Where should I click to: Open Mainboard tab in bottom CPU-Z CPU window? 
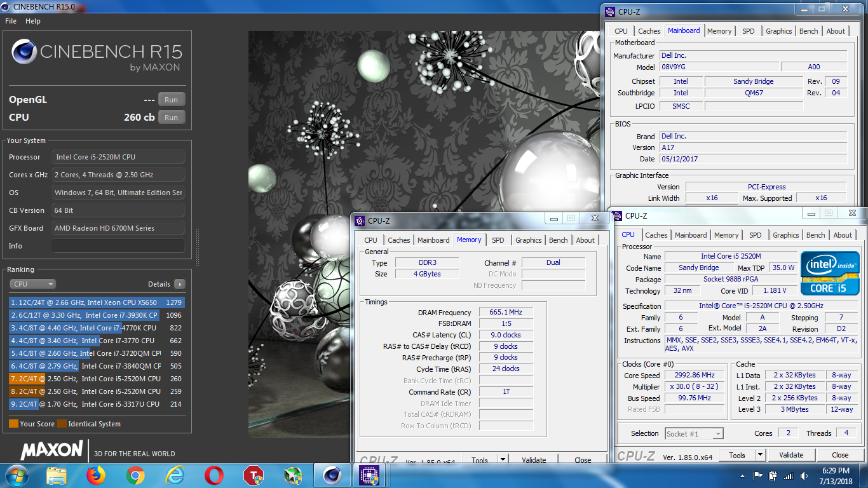click(x=691, y=235)
